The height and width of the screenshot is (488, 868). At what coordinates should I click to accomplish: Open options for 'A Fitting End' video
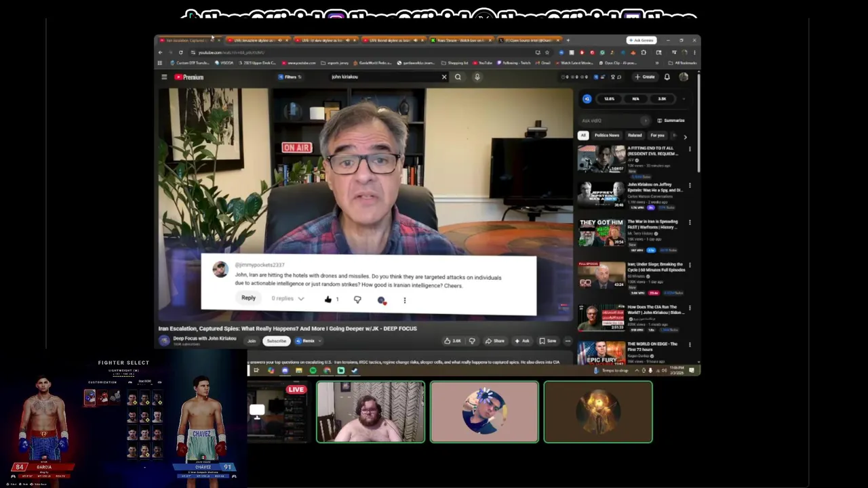click(690, 149)
